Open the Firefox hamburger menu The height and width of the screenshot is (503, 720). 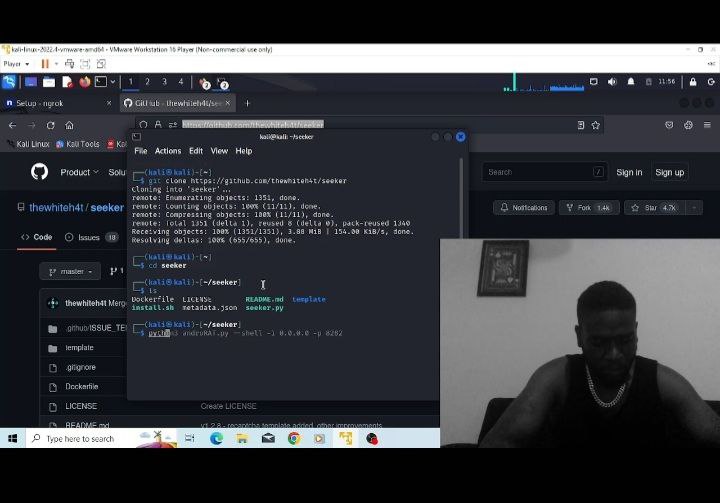707,125
